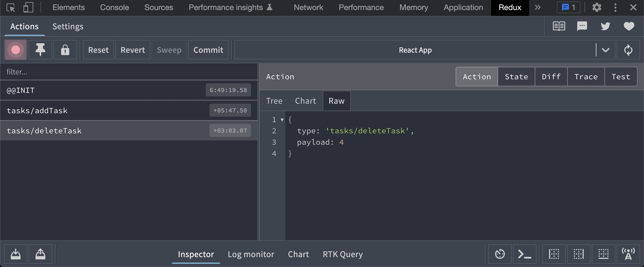Open the documentation book icon

[x=559, y=26]
